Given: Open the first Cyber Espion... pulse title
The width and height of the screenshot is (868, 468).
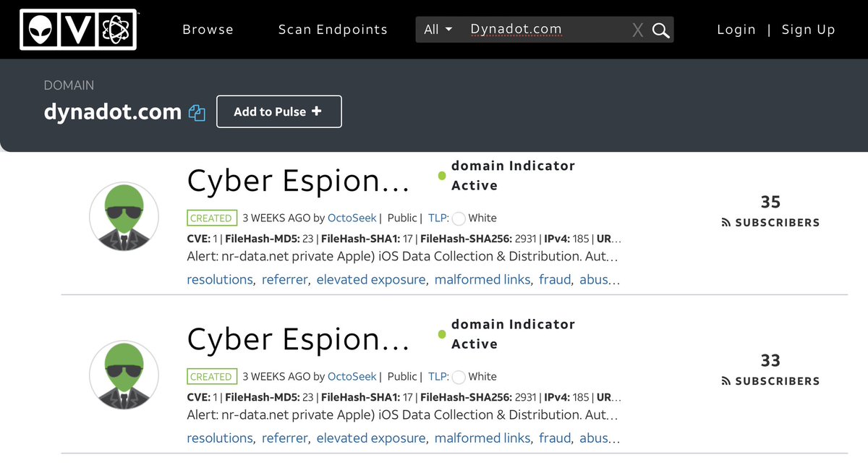Looking at the screenshot, I should (x=298, y=182).
